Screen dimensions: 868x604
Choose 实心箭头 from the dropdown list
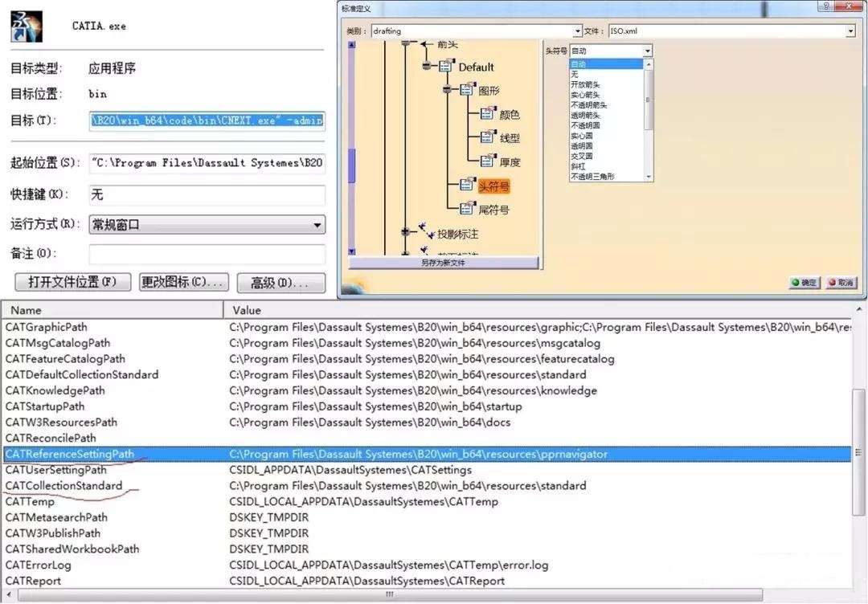click(585, 95)
